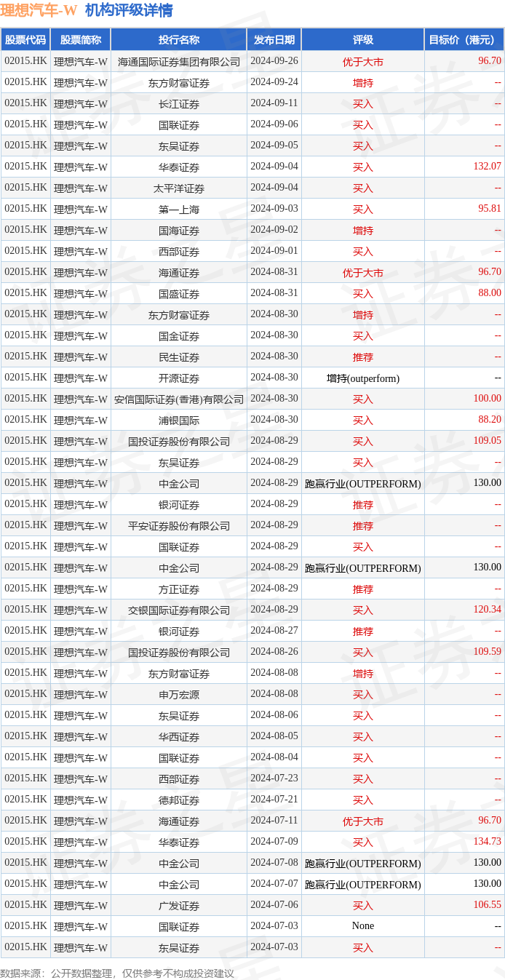The height and width of the screenshot is (980, 505).
Task: Select the 方正证券 institution cell
Action: pos(179,589)
